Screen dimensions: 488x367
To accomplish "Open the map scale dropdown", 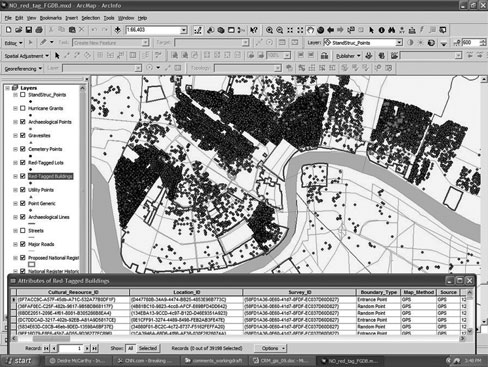I will click(x=184, y=30).
